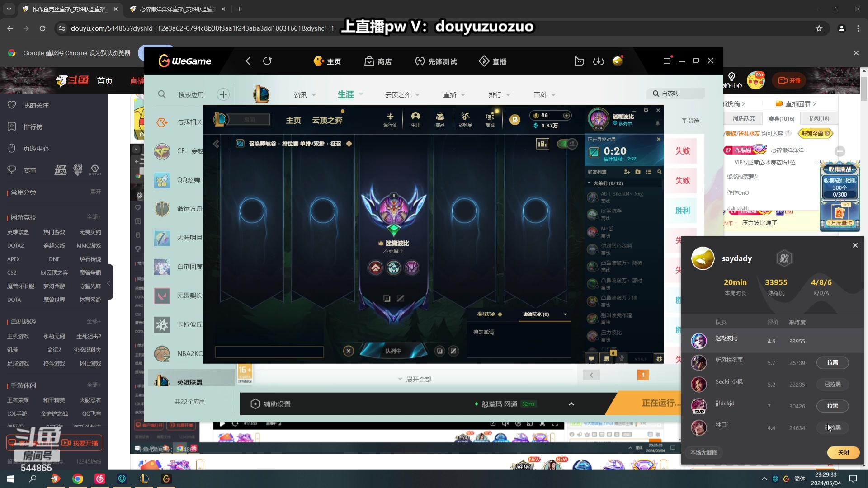Image resolution: width=868 pixels, height=488 pixels.
Task: Click 拉黑 button for jjfdskjd
Action: pyautogui.click(x=832, y=406)
